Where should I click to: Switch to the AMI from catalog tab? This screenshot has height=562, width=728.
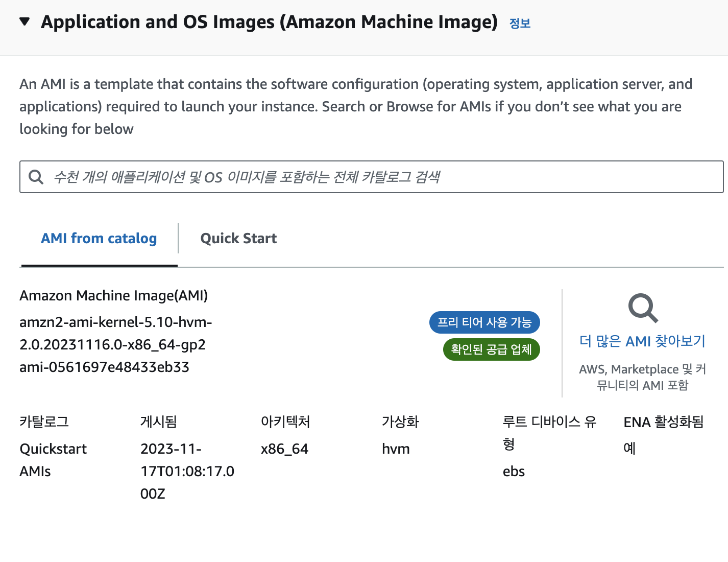tap(99, 239)
